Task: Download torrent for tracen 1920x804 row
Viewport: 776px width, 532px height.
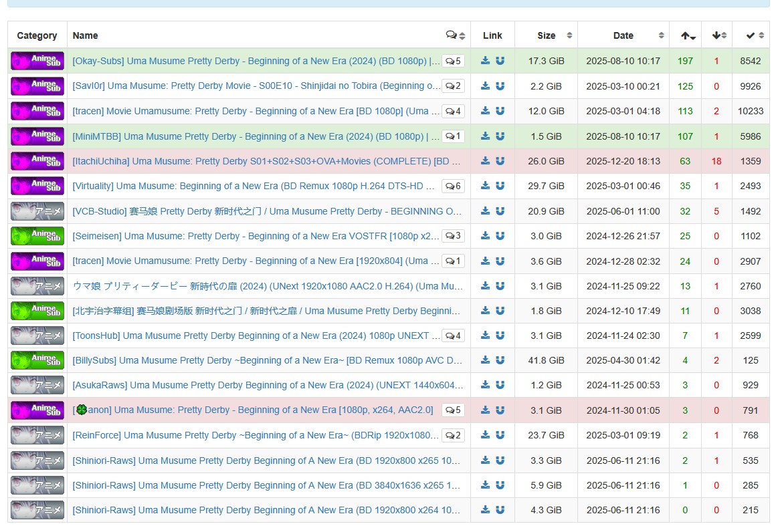Action: coord(486,261)
